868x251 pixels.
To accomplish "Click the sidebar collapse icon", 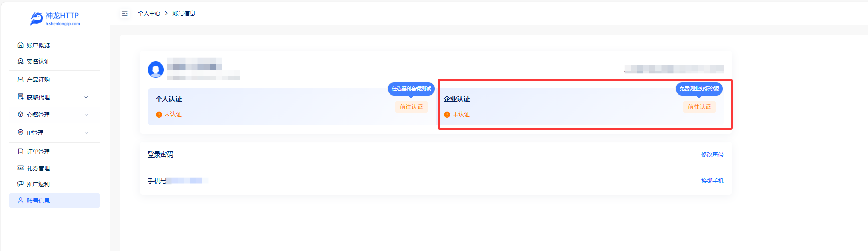I will [x=125, y=14].
